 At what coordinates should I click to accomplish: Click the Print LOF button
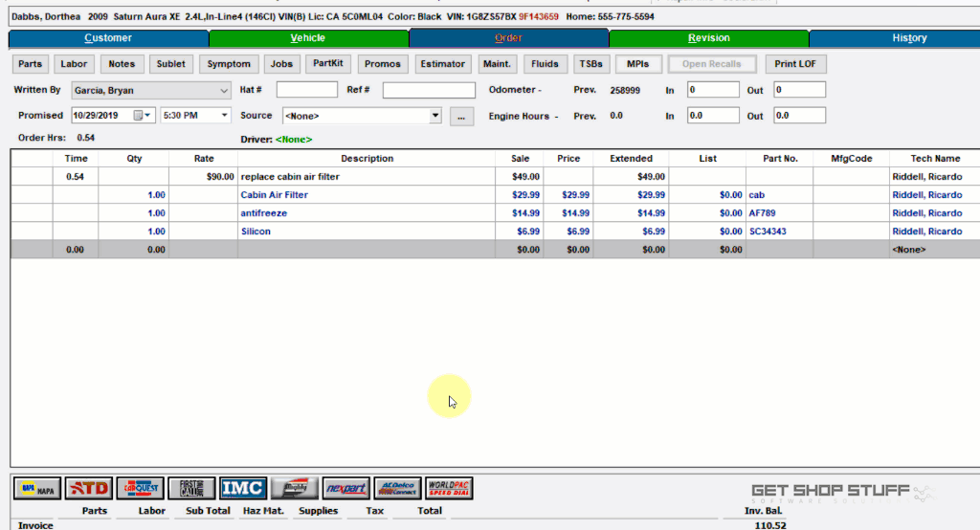(794, 64)
